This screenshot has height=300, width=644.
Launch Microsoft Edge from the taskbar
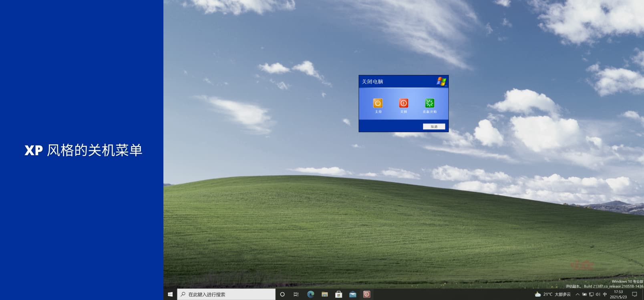pyautogui.click(x=310, y=294)
